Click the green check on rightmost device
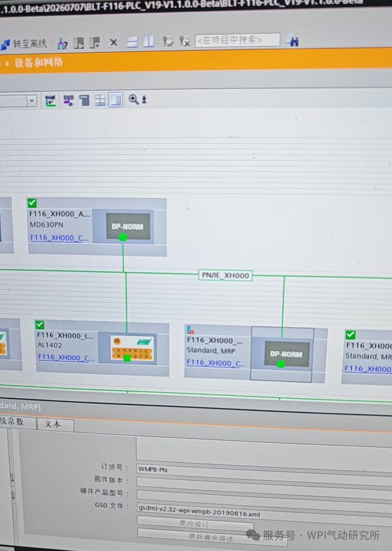 (x=350, y=335)
